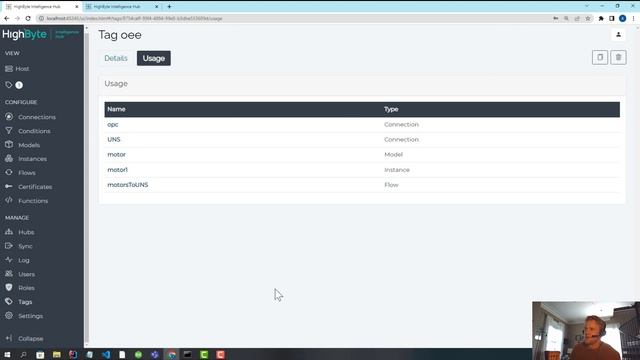Click the copy tag button
This screenshot has width=640, height=360.
(x=600, y=58)
